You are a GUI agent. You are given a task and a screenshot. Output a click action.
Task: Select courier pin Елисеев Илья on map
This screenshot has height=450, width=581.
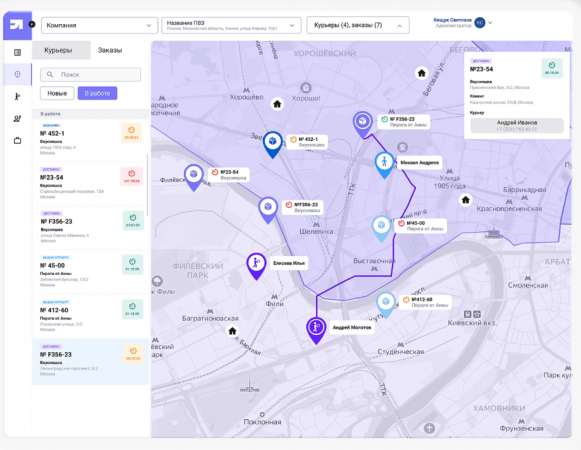tap(256, 266)
